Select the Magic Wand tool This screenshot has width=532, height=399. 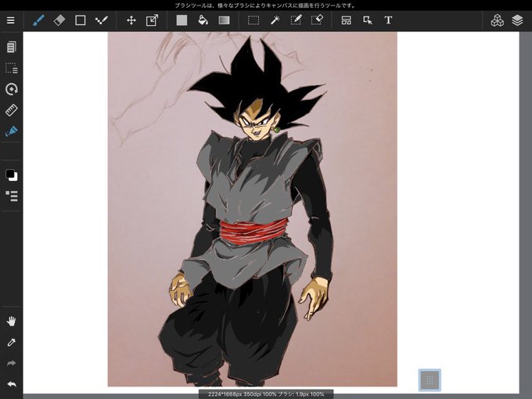pyautogui.click(x=275, y=20)
